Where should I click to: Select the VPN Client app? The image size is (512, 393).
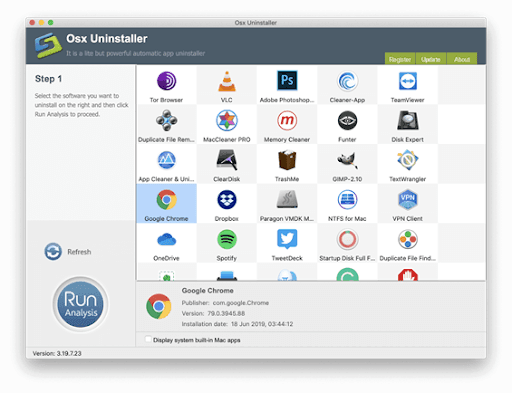point(408,200)
